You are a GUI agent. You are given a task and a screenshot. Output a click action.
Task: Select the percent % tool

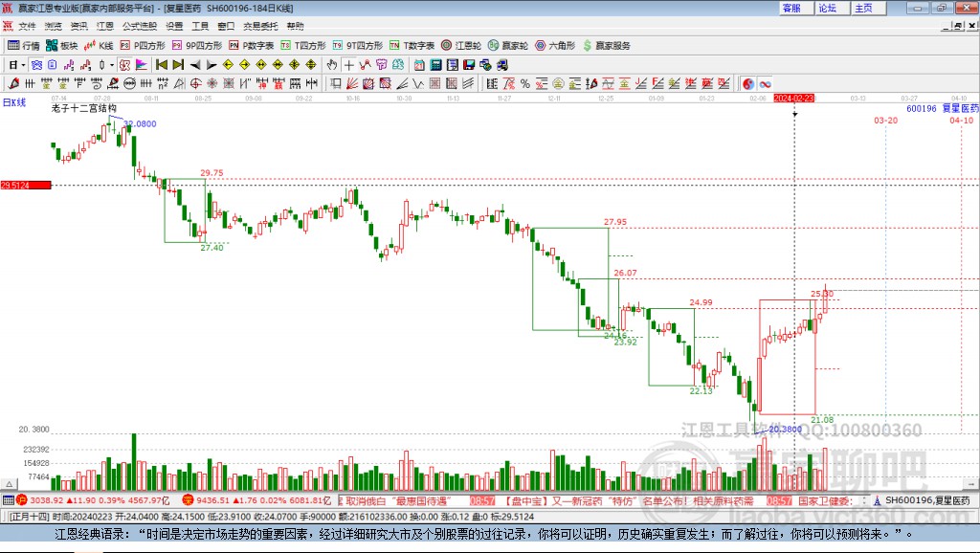pos(525,83)
